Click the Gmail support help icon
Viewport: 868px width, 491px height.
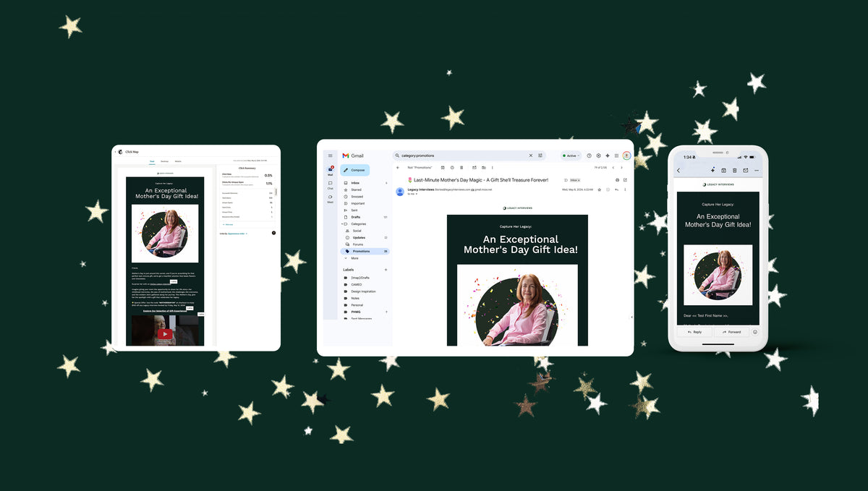[589, 155]
